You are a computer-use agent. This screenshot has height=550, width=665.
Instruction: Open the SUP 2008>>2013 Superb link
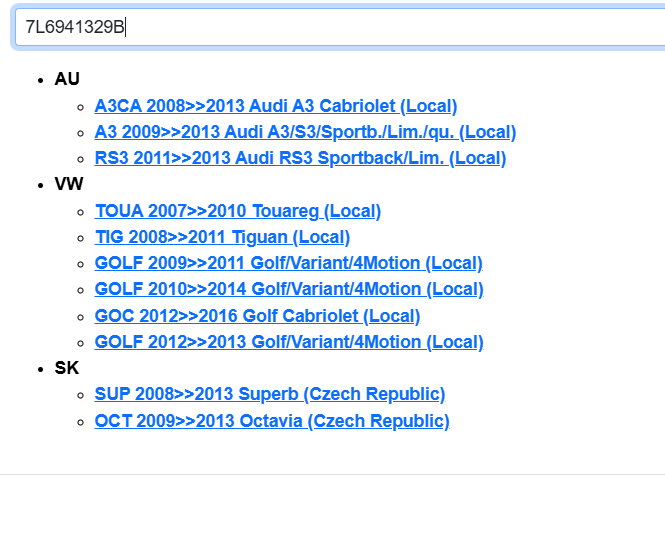[269, 394]
